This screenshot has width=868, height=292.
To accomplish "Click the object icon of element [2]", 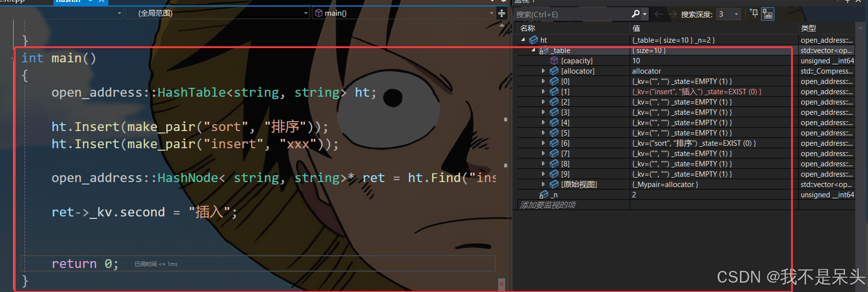I will point(554,102).
